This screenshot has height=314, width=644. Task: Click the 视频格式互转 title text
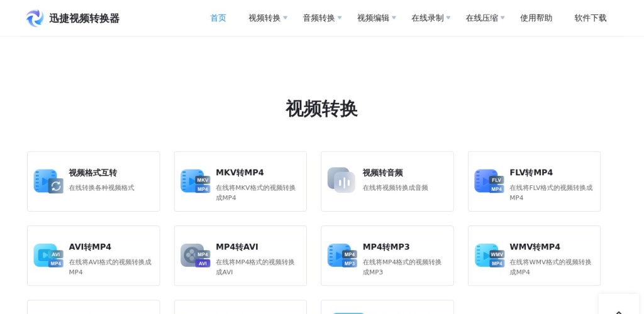tap(93, 173)
